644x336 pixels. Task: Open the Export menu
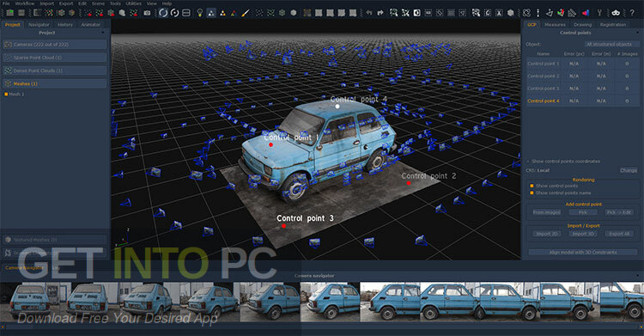pyautogui.click(x=66, y=3)
